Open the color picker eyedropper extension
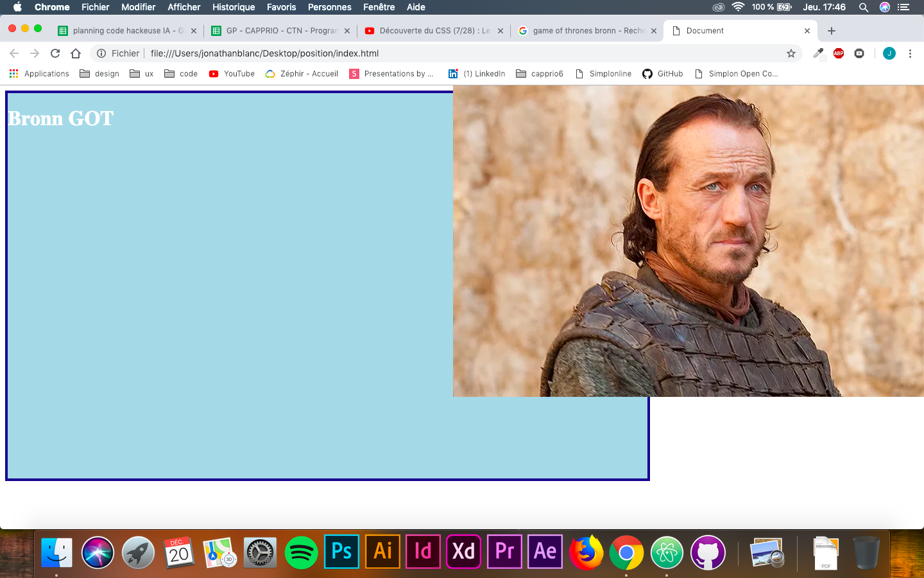Screen dimensions: 924x578 pyautogui.click(x=818, y=53)
